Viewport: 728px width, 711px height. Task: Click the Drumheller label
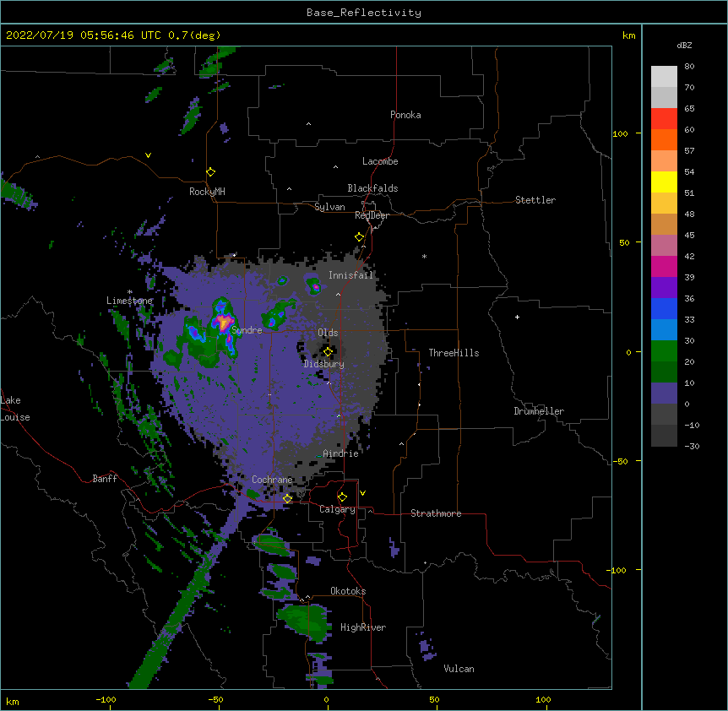(x=539, y=411)
